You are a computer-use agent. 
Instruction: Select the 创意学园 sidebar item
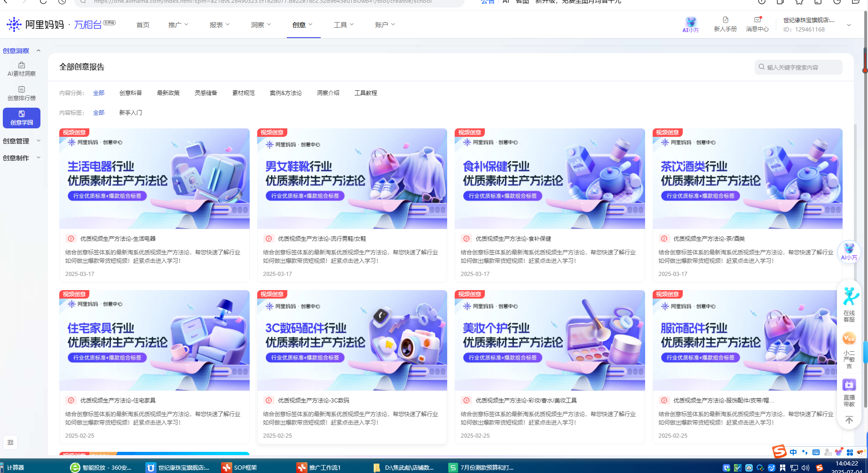[x=22, y=118]
